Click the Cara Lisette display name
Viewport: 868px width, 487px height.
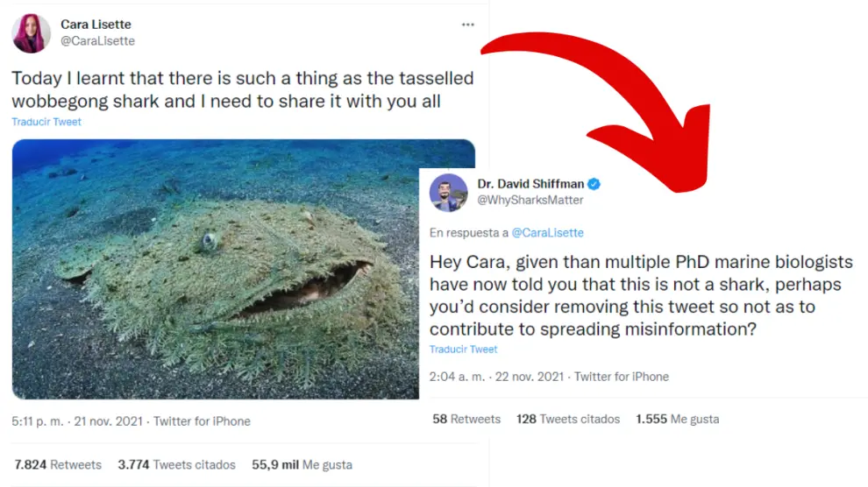[96, 24]
